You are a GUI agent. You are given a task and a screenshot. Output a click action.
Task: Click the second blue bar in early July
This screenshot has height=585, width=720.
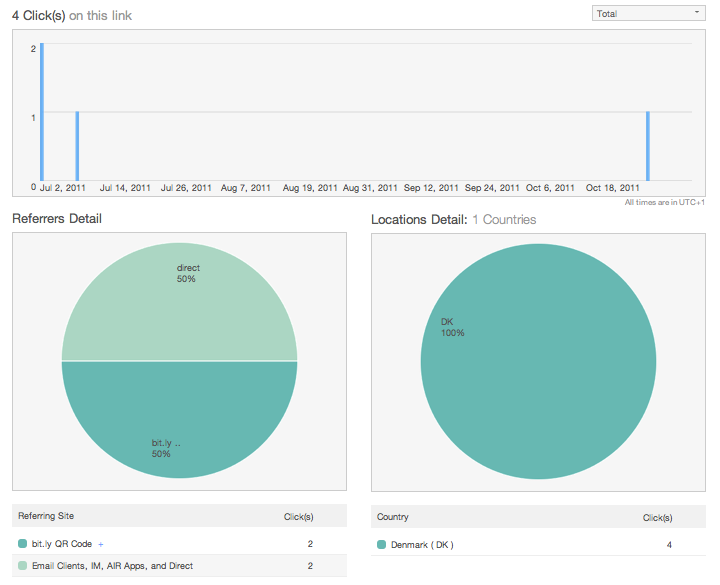tap(77, 146)
